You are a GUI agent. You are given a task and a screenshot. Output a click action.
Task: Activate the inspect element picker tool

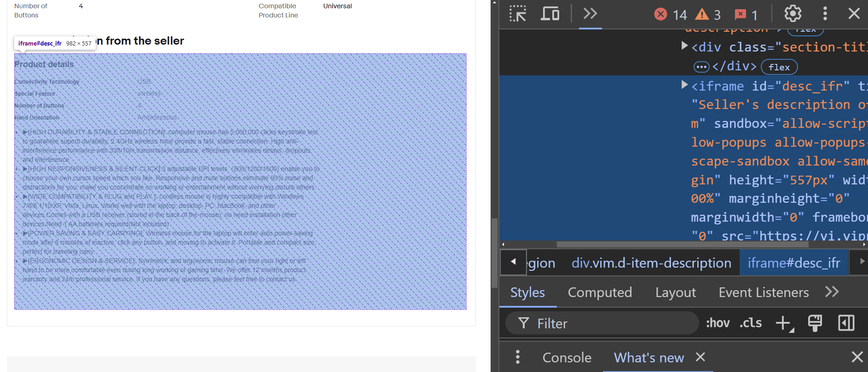click(x=518, y=14)
